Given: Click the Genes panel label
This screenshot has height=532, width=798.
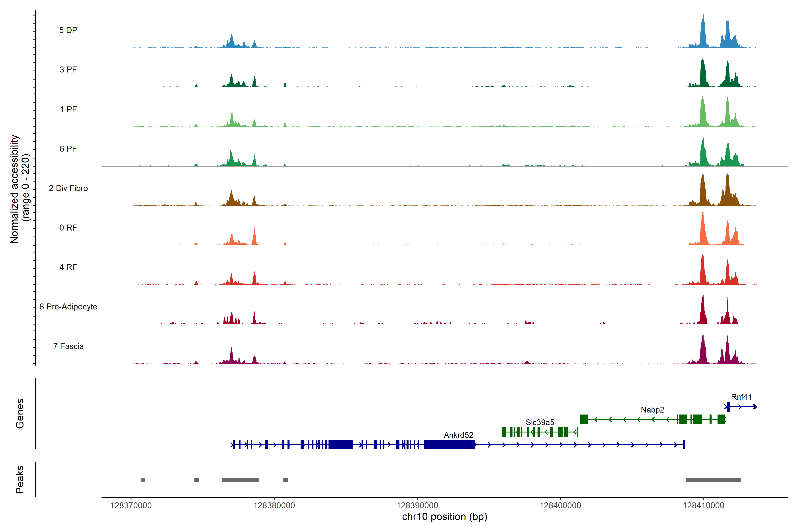Looking at the screenshot, I should (x=20, y=414).
